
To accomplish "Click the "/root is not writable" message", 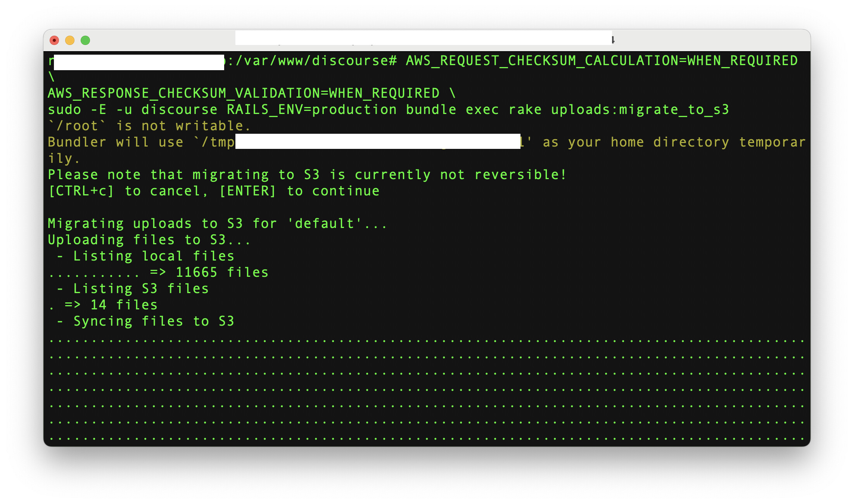I will pos(149,126).
